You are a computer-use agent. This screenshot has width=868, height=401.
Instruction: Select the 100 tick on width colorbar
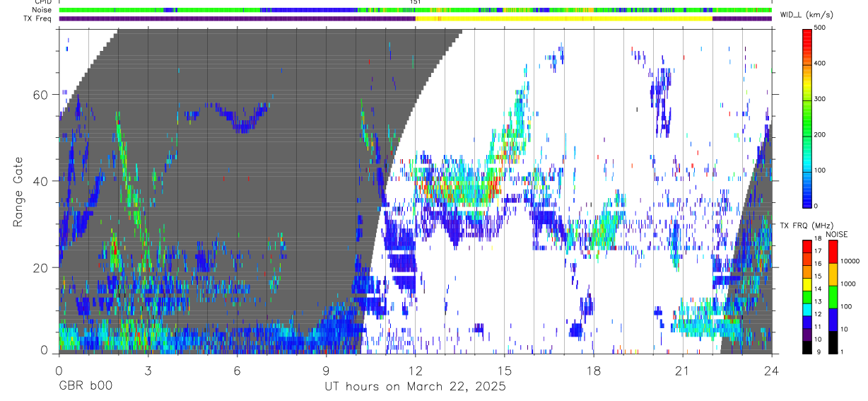821,170
